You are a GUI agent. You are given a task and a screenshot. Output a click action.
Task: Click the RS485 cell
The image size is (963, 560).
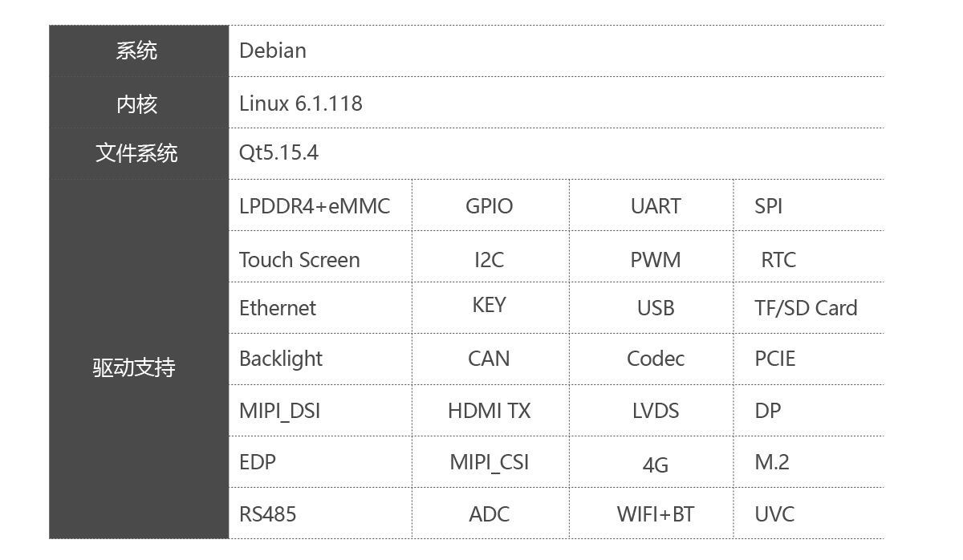click(x=268, y=514)
